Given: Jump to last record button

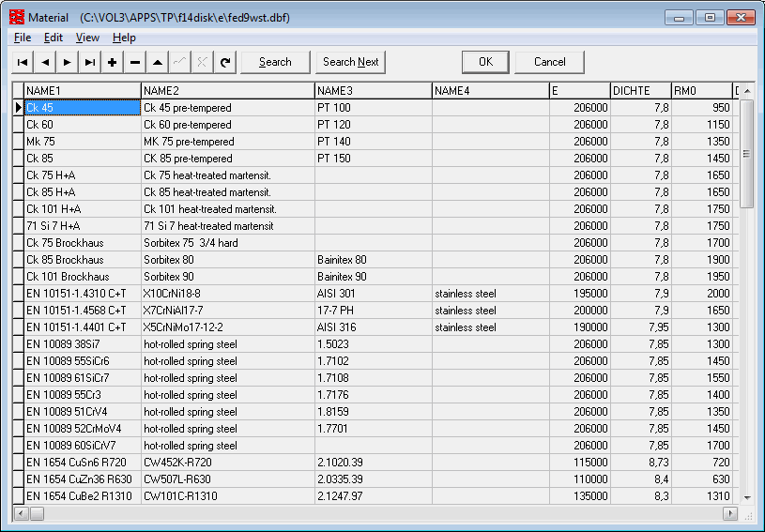Looking at the screenshot, I should click(x=90, y=62).
